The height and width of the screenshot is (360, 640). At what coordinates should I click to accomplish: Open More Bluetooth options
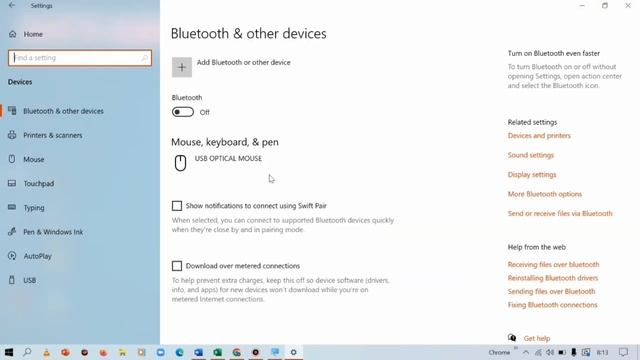544,194
